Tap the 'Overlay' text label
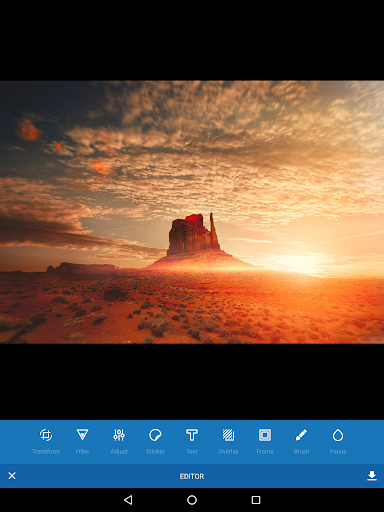The image size is (384, 512). [x=228, y=451]
